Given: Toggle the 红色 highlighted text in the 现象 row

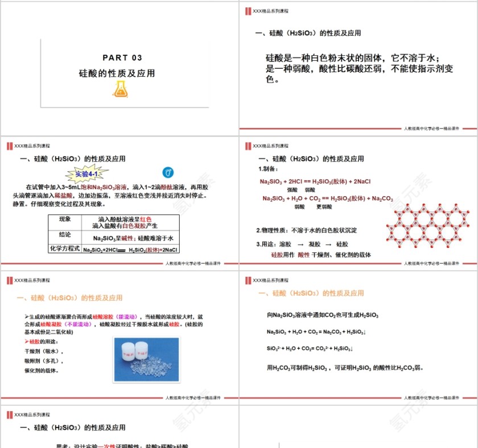Looking at the screenshot, I should [x=146, y=218].
